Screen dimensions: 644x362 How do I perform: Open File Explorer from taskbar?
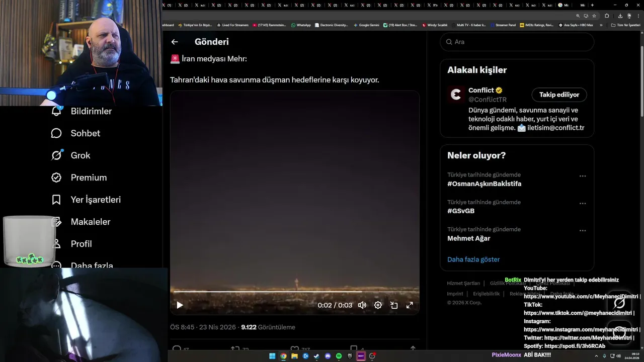[294, 356]
